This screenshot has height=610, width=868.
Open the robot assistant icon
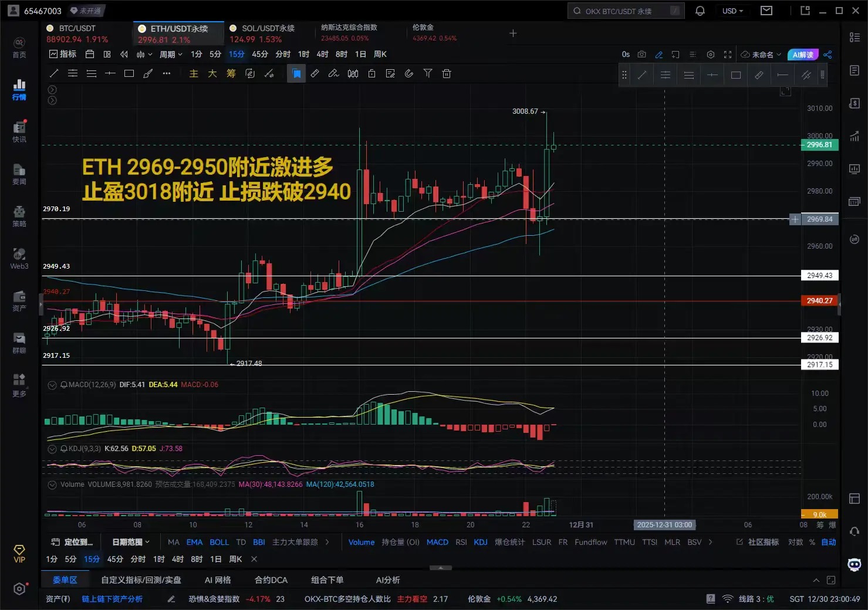(855, 565)
